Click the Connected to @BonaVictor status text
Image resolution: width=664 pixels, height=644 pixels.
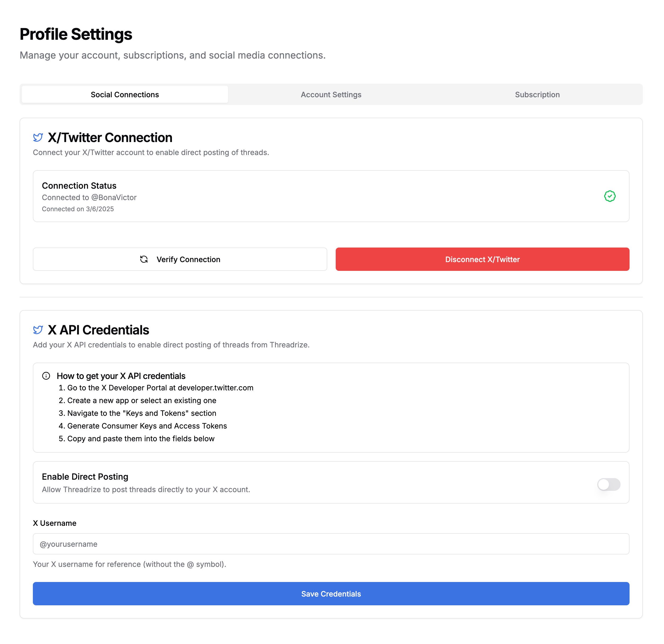point(89,197)
